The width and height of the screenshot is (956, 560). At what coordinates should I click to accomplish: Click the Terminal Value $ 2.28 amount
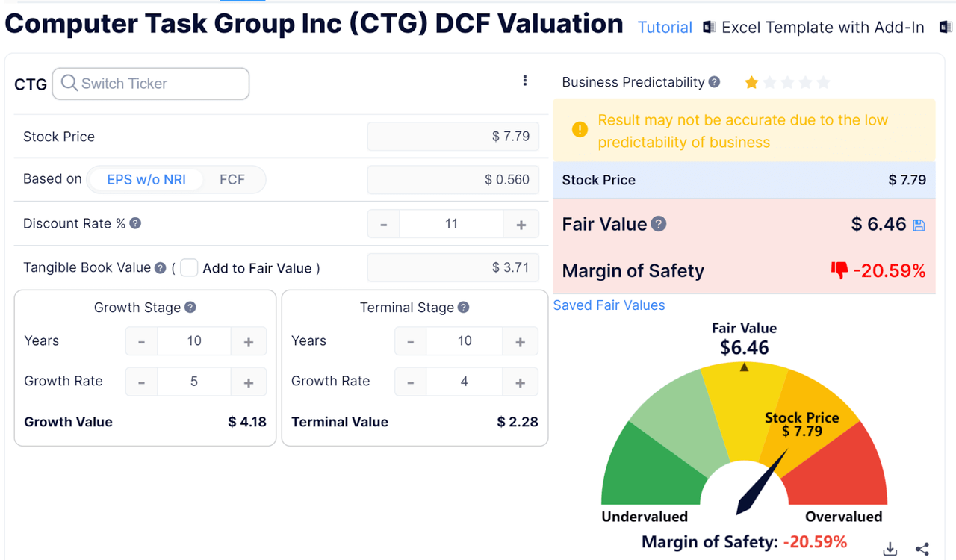pos(518,422)
